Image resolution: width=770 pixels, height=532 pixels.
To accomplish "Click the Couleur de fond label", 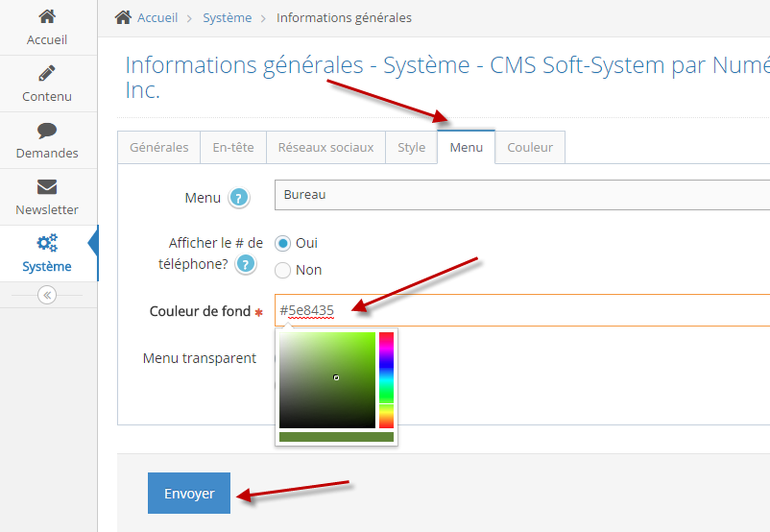I will 200,311.
